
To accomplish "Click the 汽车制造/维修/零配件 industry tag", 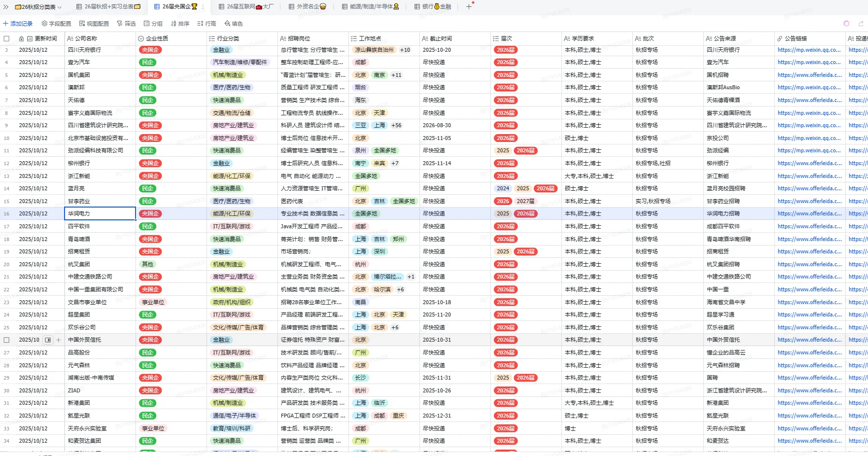I will pyautogui.click(x=240, y=63).
